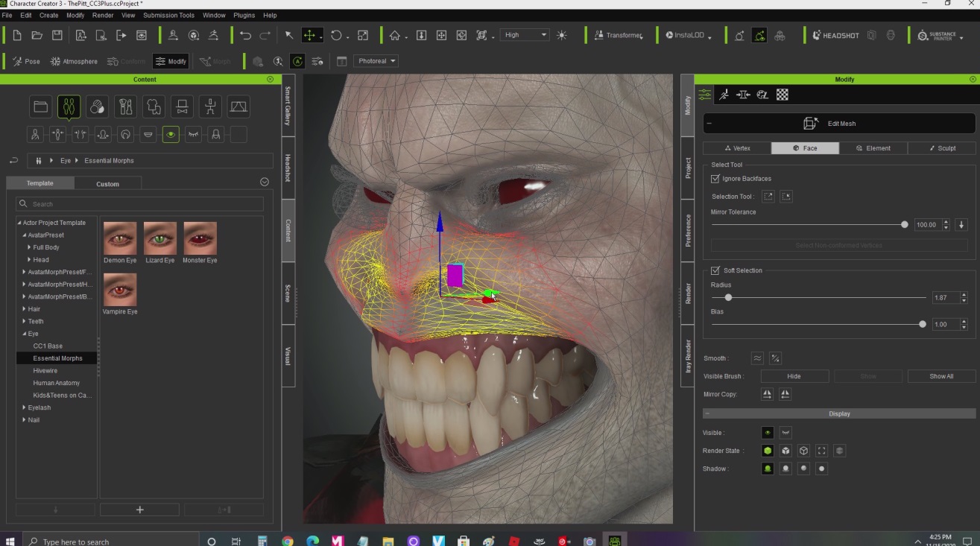Screen dimensions: 980x546
Task: Select the wireframe-on-shaded Render State icon
Action: click(x=785, y=451)
